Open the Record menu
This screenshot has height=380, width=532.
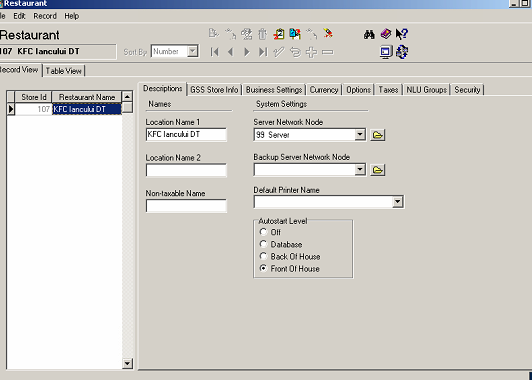coord(45,16)
